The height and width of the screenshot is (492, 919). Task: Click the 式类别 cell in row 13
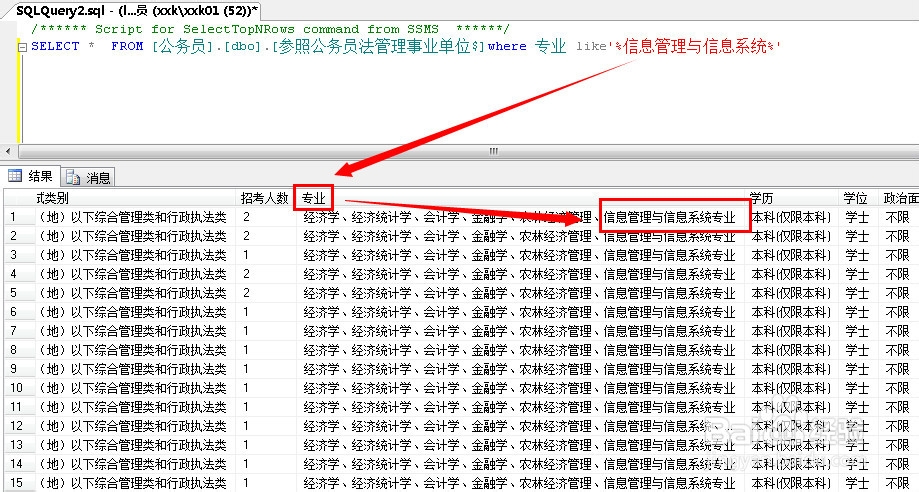[135, 445]
